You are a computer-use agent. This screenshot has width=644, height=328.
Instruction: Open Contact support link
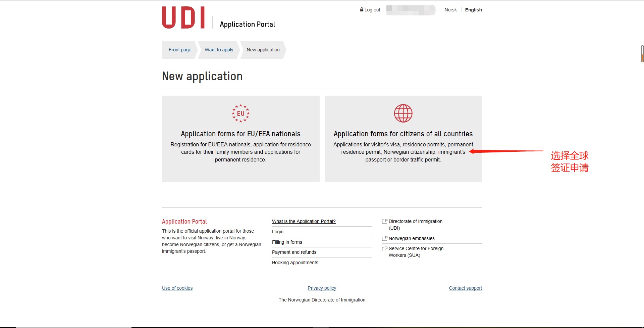click(x=465, y=288)
